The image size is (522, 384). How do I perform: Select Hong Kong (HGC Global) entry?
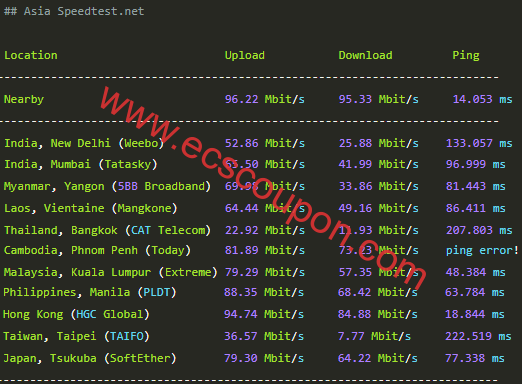tap(76, 314)
